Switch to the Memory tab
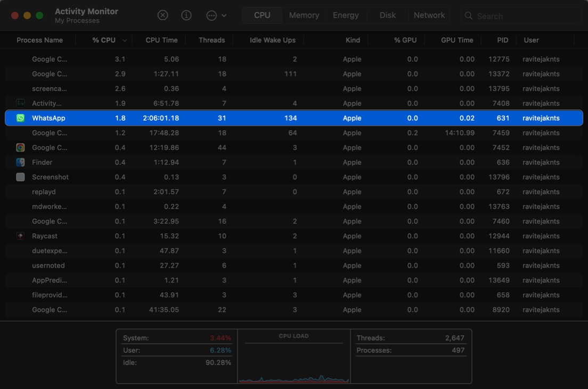The image size is (588, 389). click(x=304, y=15)
